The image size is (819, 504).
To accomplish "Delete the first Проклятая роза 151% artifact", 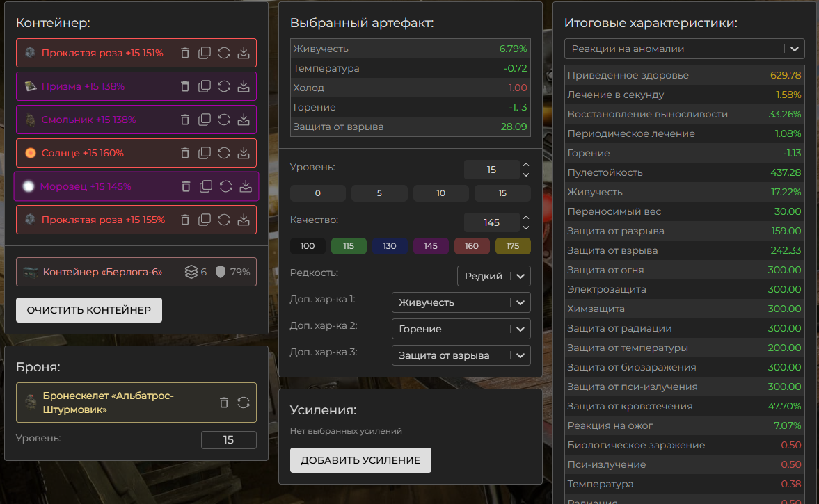I will click(x=185, y=53).
